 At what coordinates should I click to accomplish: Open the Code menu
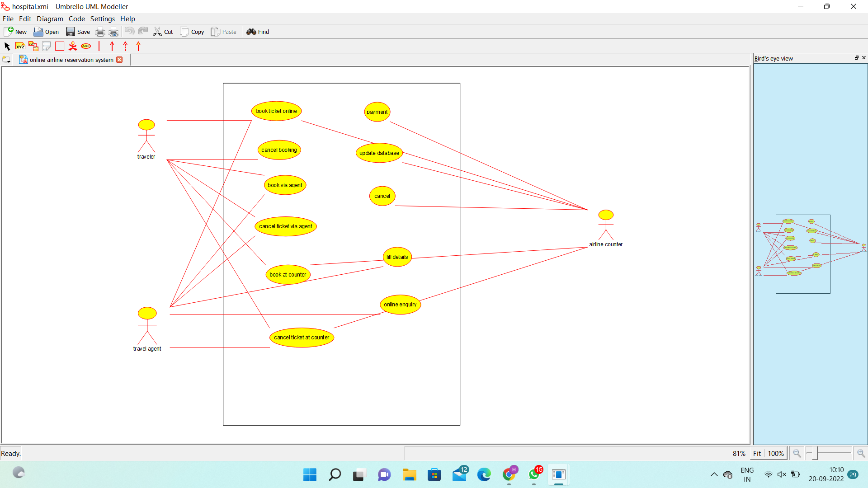(76, 19)
